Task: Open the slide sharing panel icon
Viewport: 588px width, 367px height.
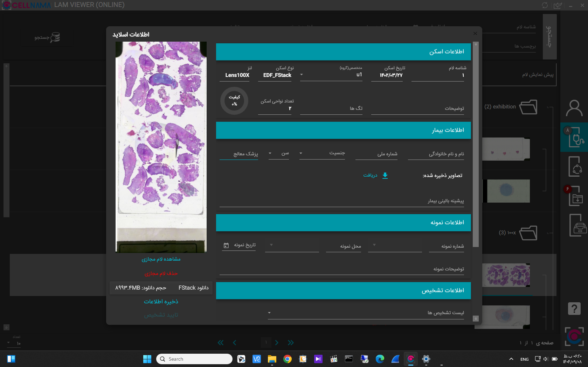Action: pos(574,166)
